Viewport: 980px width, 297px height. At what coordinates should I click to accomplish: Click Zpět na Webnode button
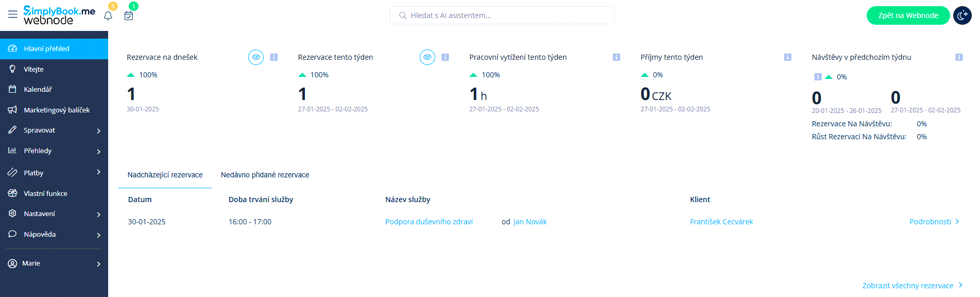pyautogui.click(x=908, y=15)
